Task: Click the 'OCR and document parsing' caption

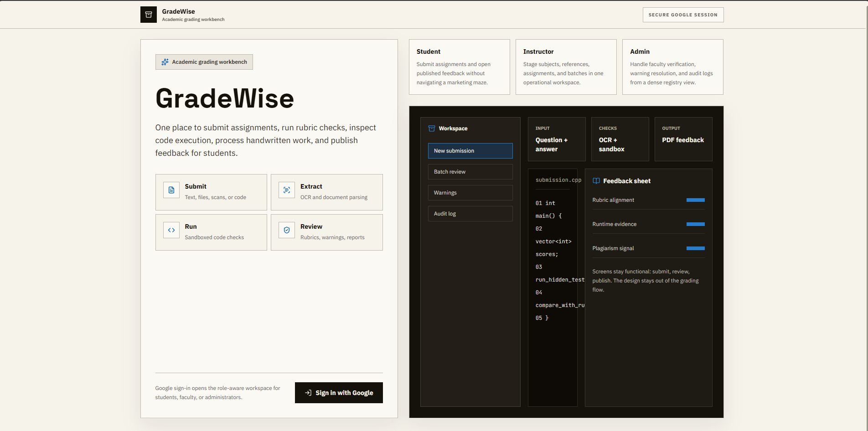Action: (x=334, y=197)
